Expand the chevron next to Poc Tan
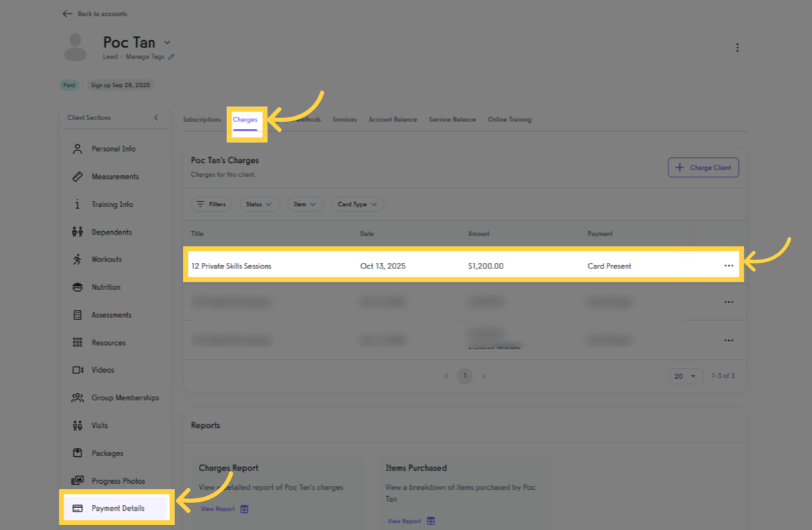The image size is (812, 530). (166, 42)
